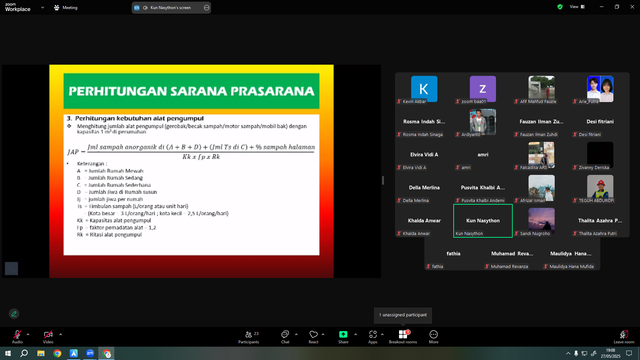640x360 pixels.
Task: Select TEGOH ABDUROFI's video tile
Action: 600,188
